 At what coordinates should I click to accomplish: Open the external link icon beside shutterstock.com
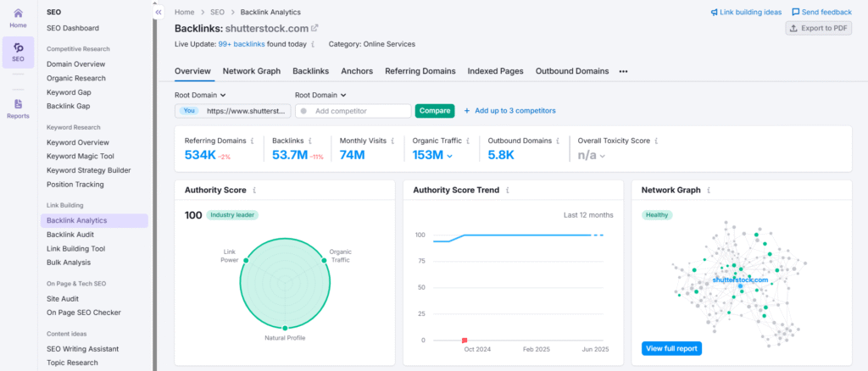point(315,28)
